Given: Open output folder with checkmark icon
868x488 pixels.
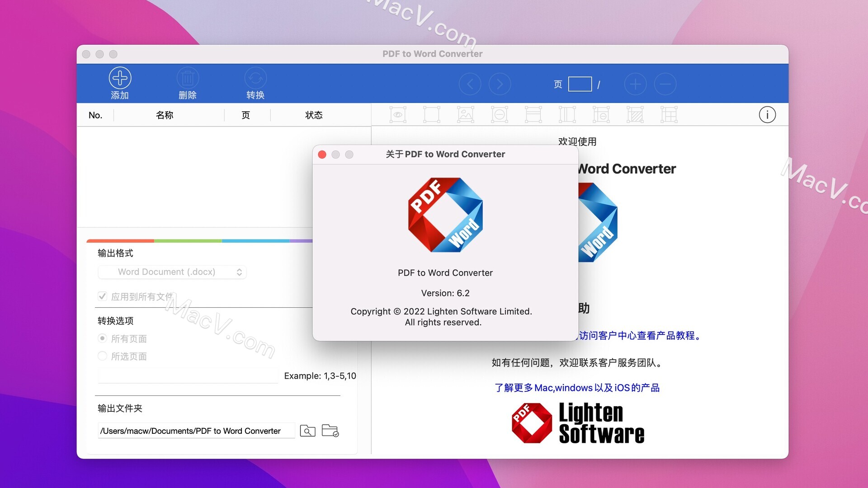Looking at the screenshot, I should 330,431.
